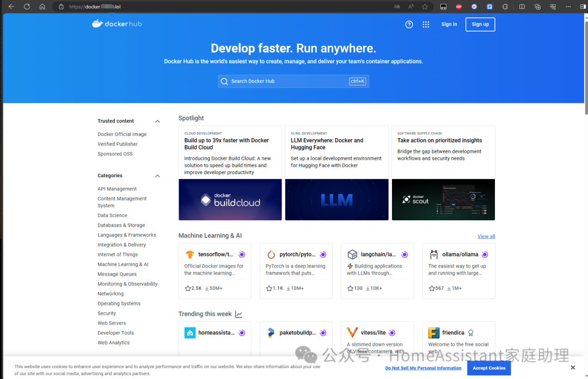Focus the Search Docker Hub field
The height and width of the screenshot is (379, 588).
coord(293,81)
